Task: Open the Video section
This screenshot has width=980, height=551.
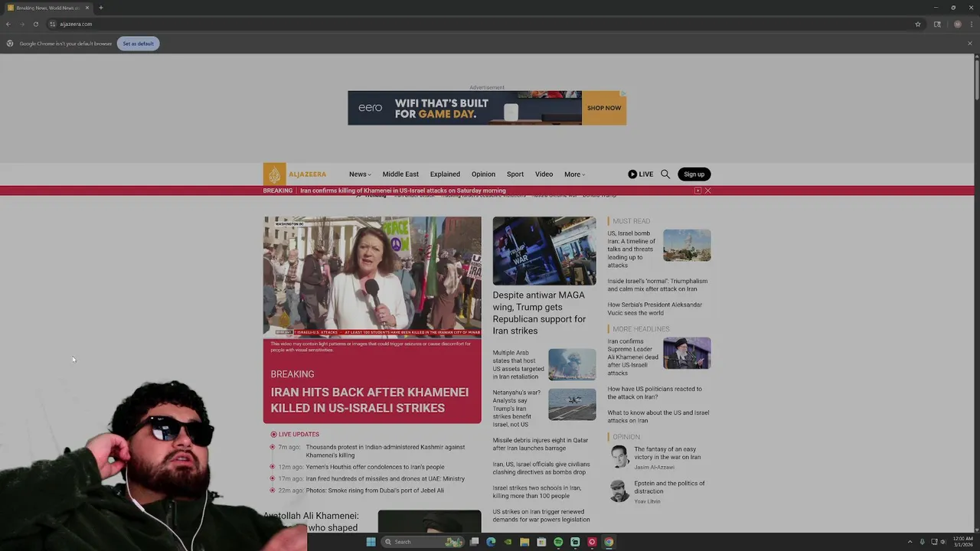Action: [544, 174]
